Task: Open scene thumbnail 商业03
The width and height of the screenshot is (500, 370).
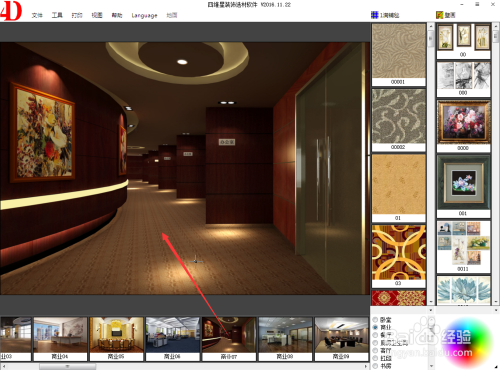Action: point(15,339)
